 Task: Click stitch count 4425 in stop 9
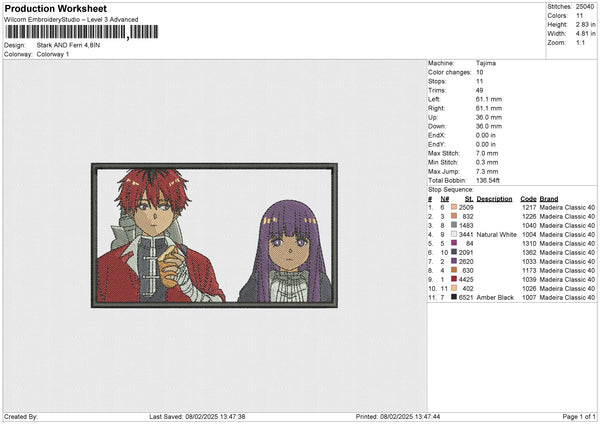[x=466, y=279]
